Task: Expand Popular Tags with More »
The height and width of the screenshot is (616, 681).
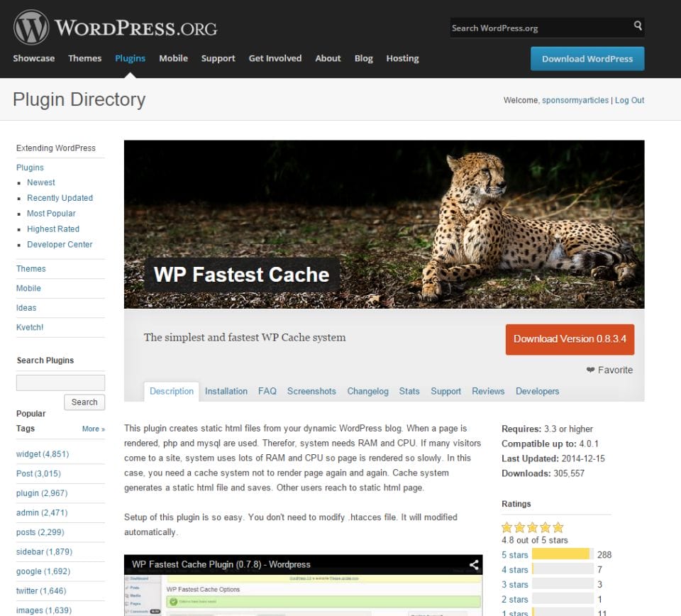Action: [93, 429]
